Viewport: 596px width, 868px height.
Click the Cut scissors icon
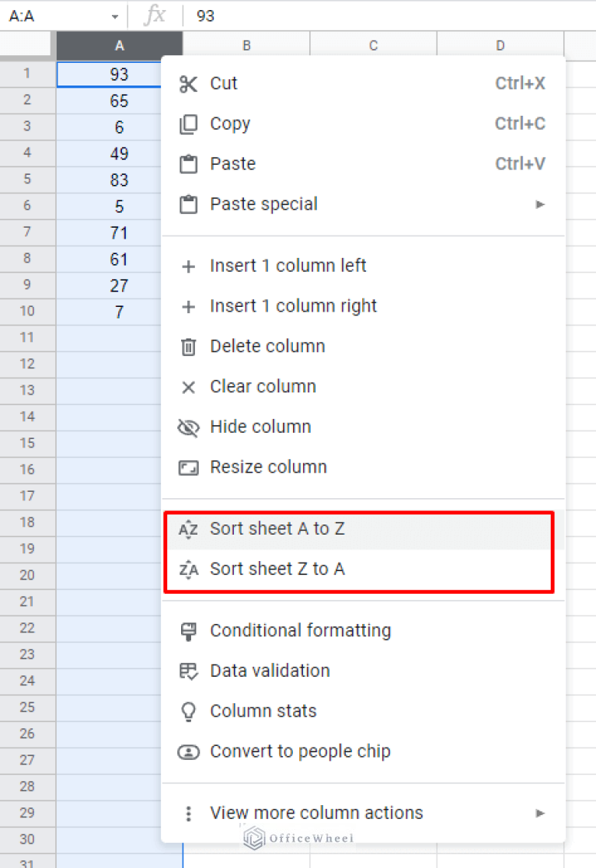pos(188,84)
